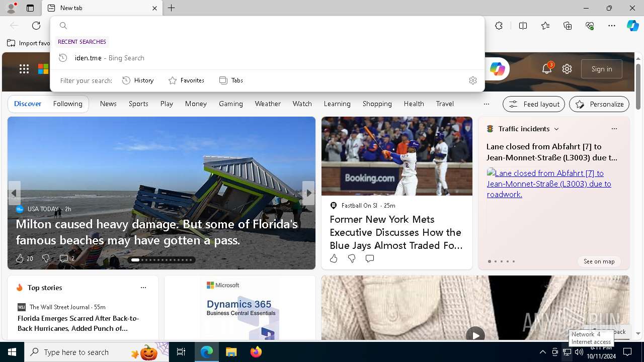Click See on map button

click(599, 261)
